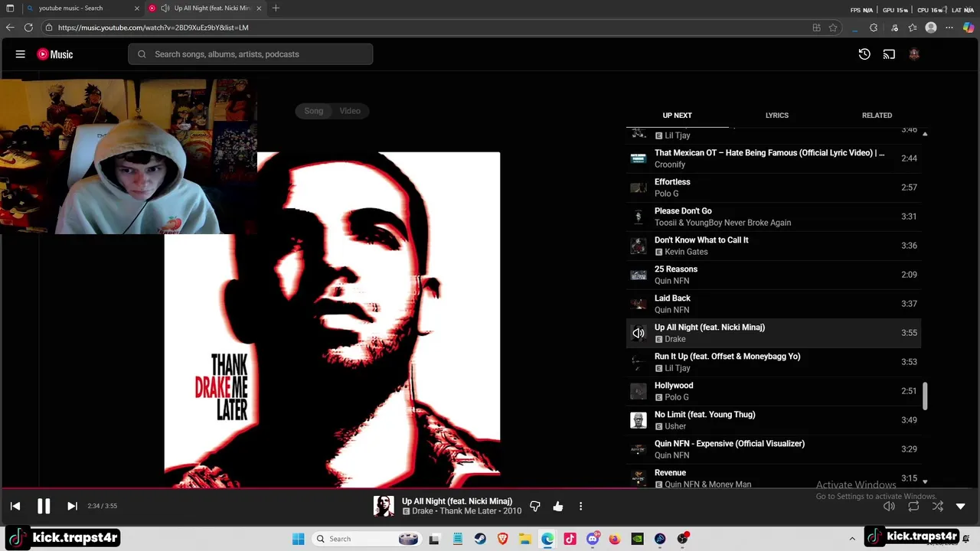Show hidden system tray icons chevron

pyautogui.click(x=852, y=539)
